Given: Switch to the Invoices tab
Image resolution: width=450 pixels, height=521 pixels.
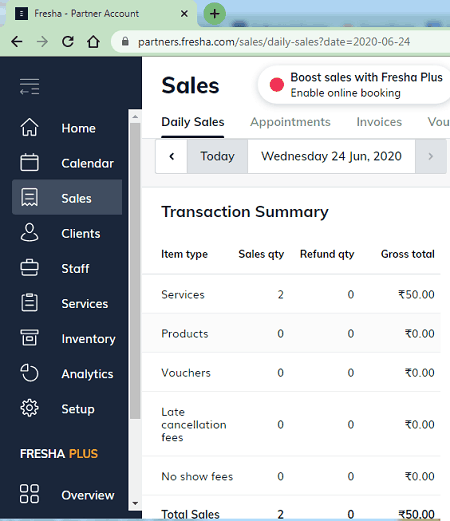Looking at the screenshot, I should 379,122.
